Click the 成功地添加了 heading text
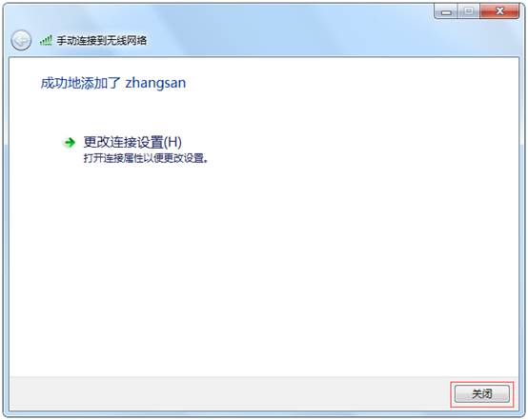The width and height of the screenshot is (528, 420). [x=80, y=83]
